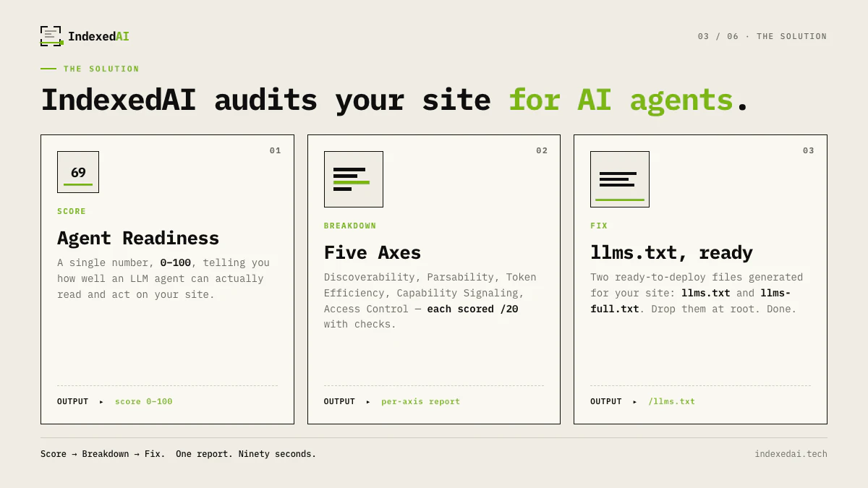
Task: Click the indexedai.tech footer link
Action: click(791, 454)
